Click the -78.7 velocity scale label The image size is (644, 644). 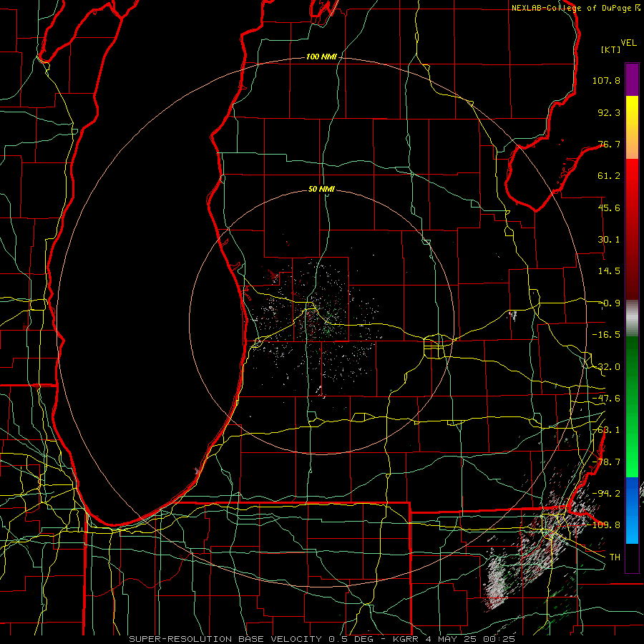coord(606,462)
